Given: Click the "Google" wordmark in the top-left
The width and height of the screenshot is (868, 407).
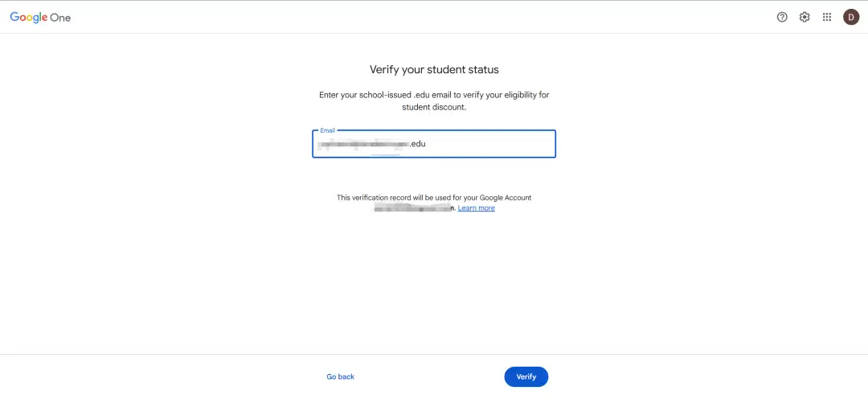Looking at the screenshot, I should (x=29, y=18).
